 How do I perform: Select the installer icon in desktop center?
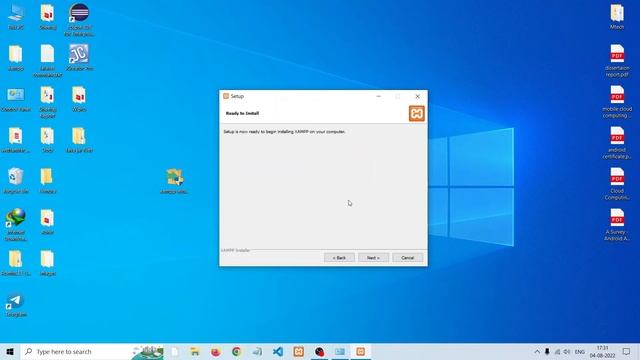[174, 181]
